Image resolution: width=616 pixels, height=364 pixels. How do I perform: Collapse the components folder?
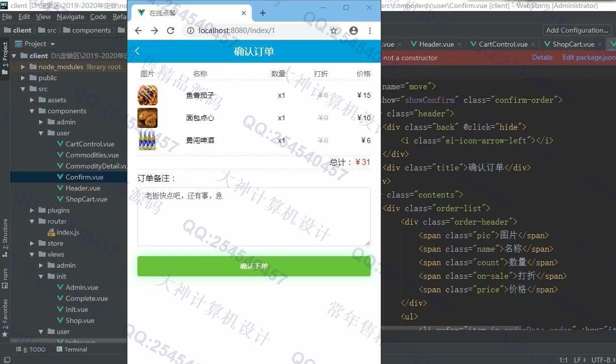[x=32, y=111]
